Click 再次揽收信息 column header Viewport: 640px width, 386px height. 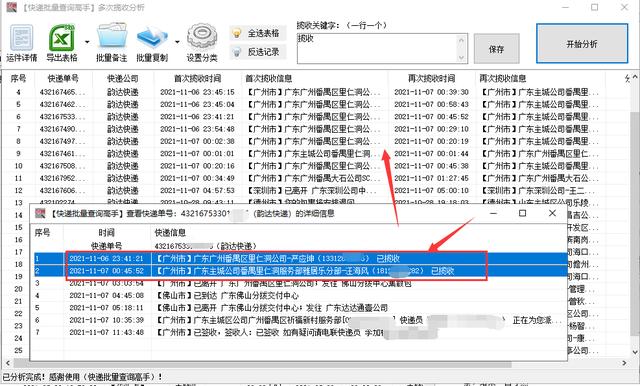502,78
